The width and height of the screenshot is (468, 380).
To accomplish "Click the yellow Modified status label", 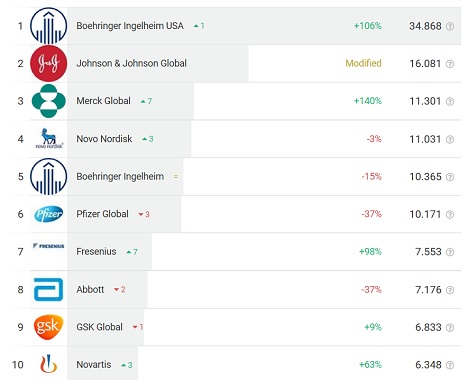I will [363, 63].
